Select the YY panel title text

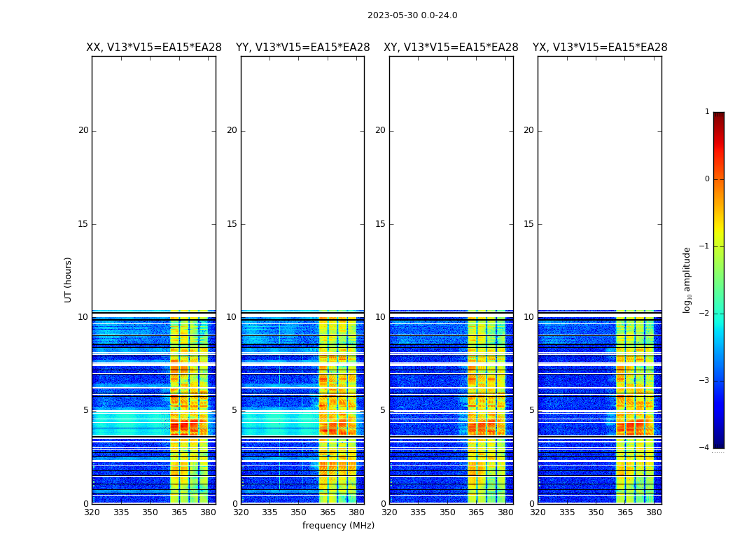coord(302,48)
